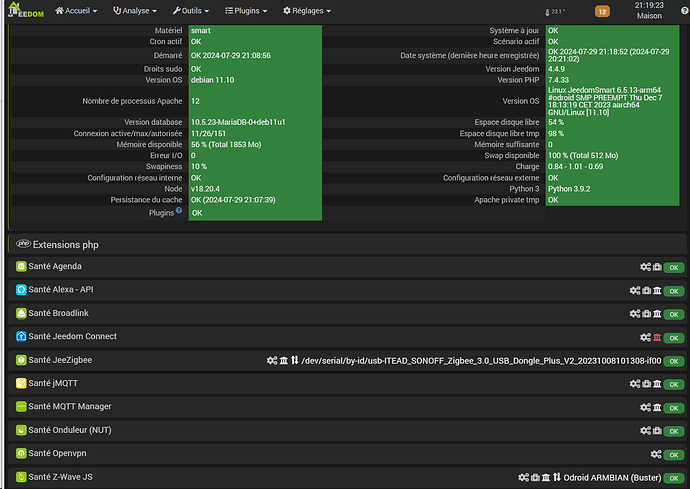Click the Jeedom logo

[26, 10]
